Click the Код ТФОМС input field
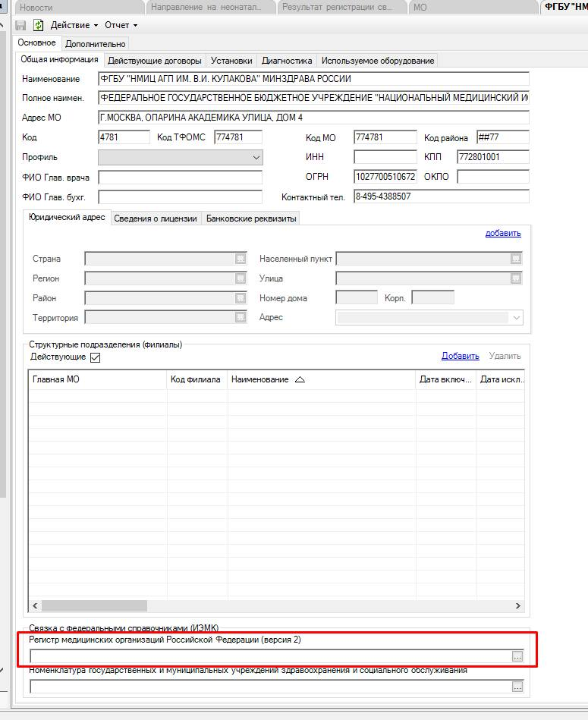The height and width of the screenshot is (720, 588). pyautogui.click(x=238, y=137)
